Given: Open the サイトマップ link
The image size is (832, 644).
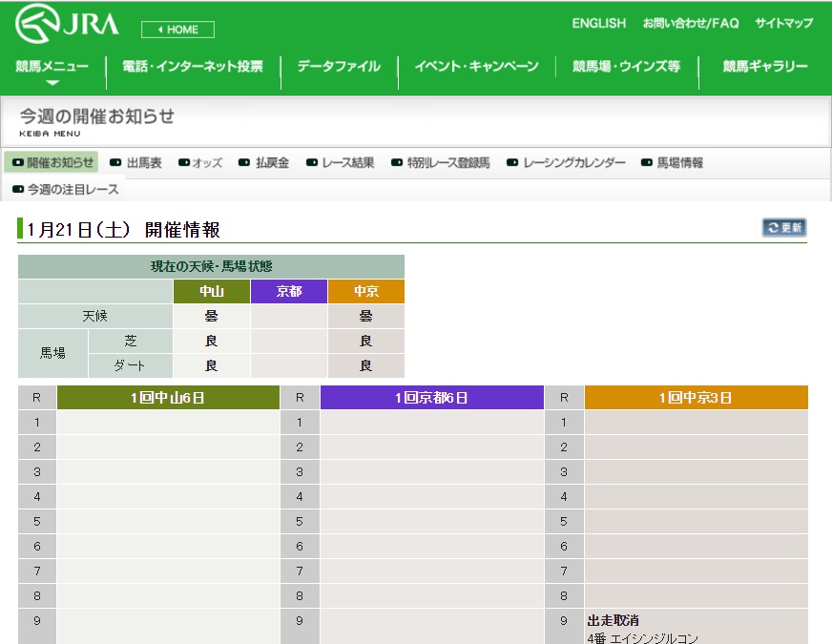Looking at the screenshot, I should tap(783, 23).
